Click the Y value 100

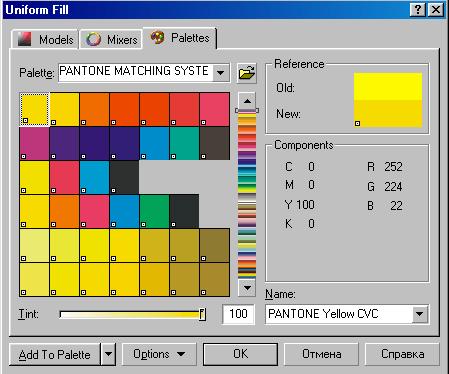[x=305, y=205]
